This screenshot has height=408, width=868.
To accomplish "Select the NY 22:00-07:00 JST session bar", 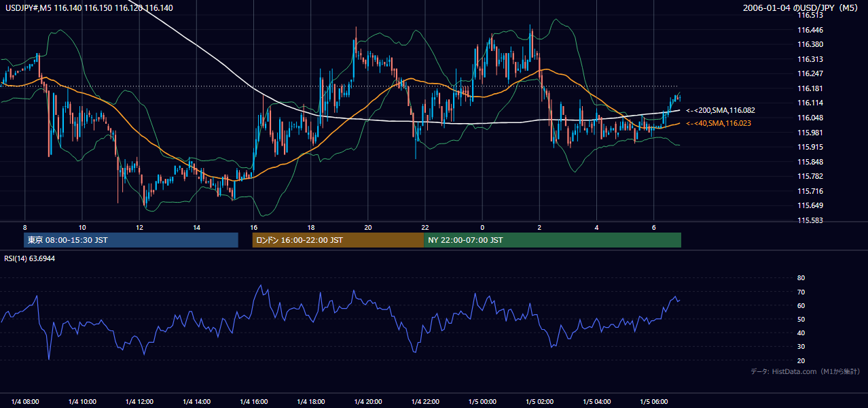I will 552,240.
